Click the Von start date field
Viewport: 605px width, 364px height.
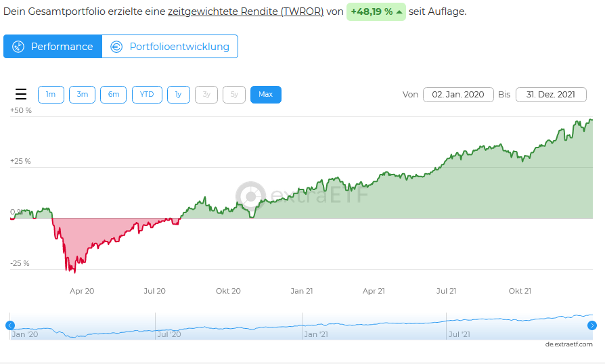458,95
